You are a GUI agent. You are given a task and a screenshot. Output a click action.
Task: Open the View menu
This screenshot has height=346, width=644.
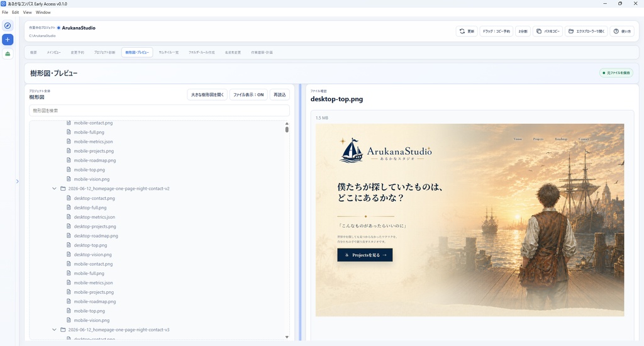[27, 13]
